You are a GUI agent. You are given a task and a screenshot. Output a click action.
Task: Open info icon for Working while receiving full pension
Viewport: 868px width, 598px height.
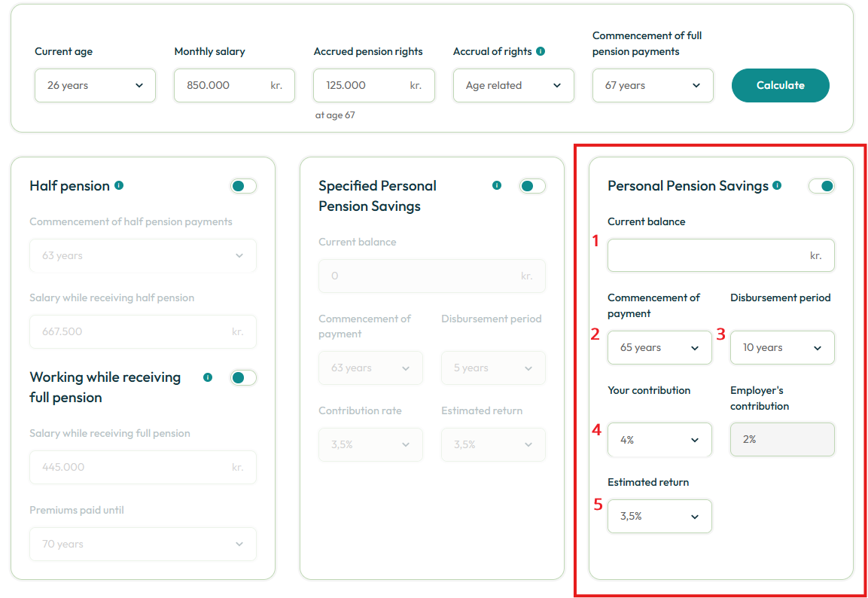208,377
